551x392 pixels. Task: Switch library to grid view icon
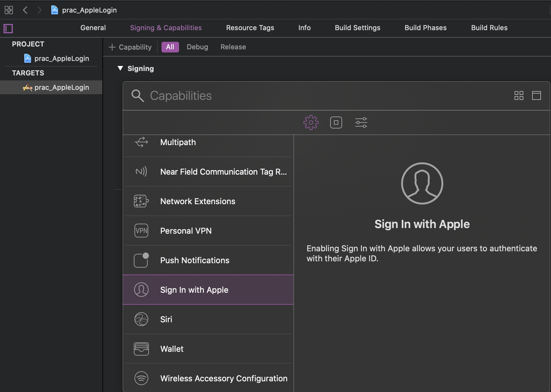click(519, 95)
